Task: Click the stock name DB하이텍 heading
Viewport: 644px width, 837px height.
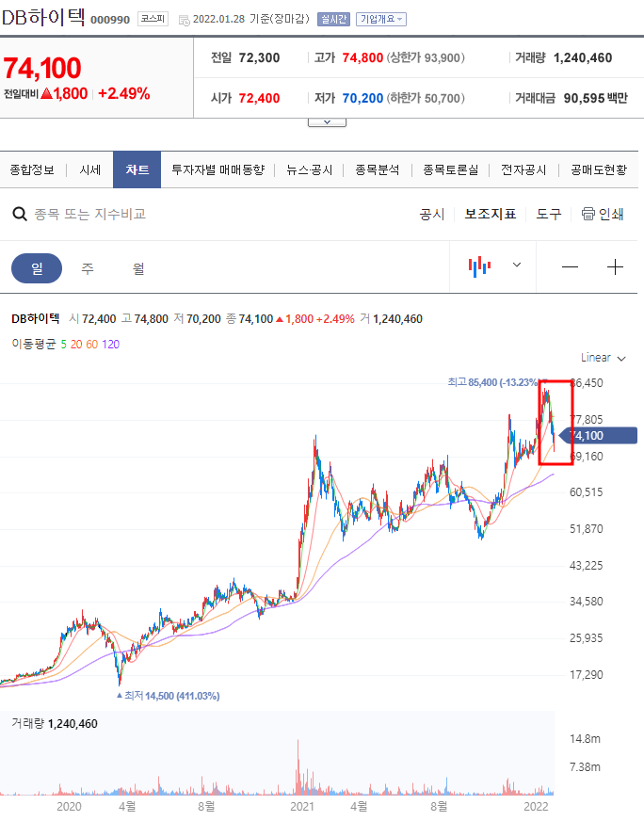Action: (x=43, y=17)
